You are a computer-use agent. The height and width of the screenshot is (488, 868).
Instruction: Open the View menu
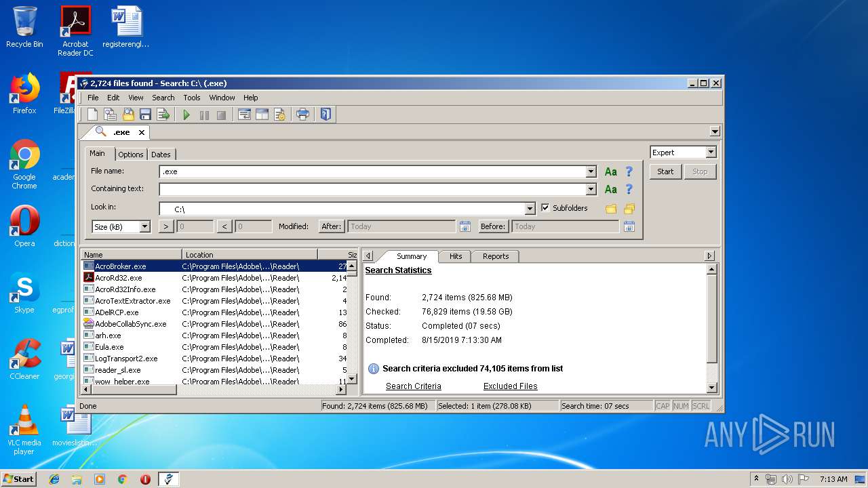pos(136,98)
